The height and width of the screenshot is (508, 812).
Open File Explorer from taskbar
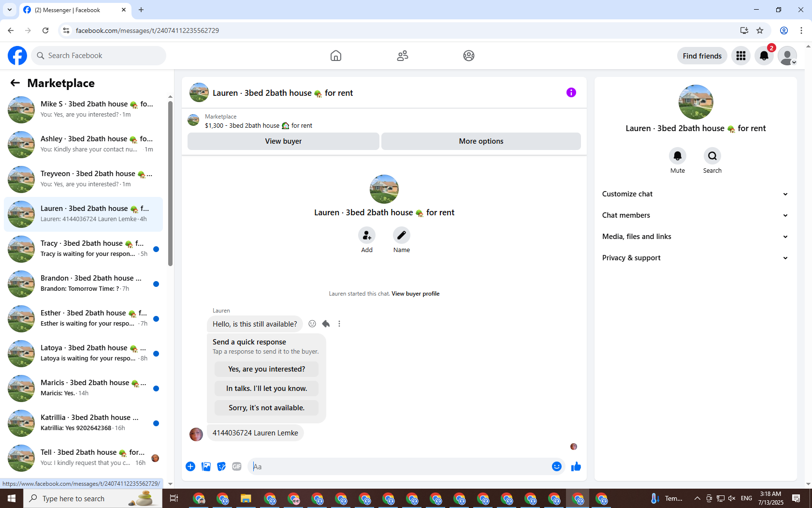point(246,498)
